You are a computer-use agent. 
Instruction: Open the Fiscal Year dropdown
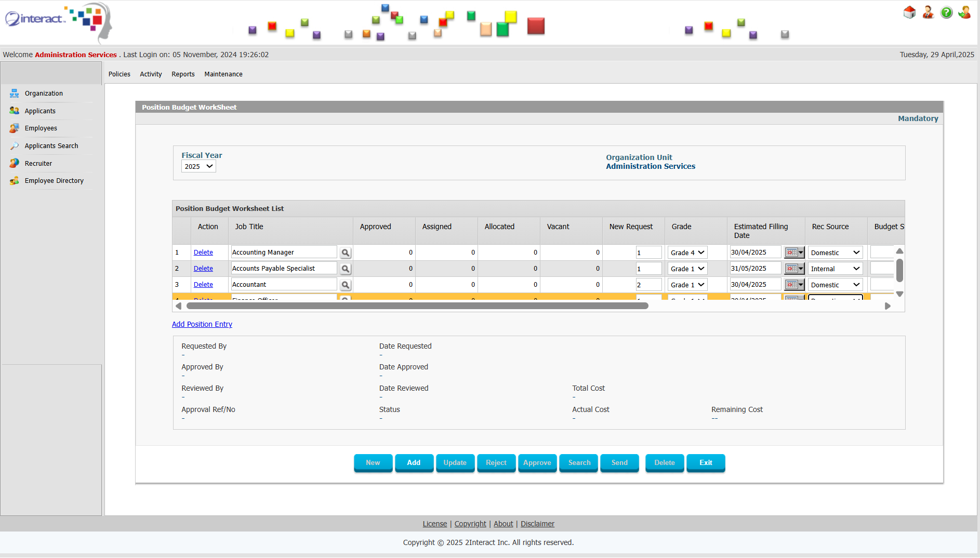coord(198,166)
